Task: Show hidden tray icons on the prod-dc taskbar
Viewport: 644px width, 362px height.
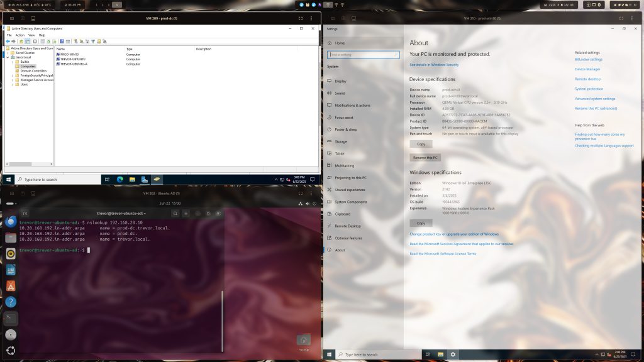Action: (276, 179)
